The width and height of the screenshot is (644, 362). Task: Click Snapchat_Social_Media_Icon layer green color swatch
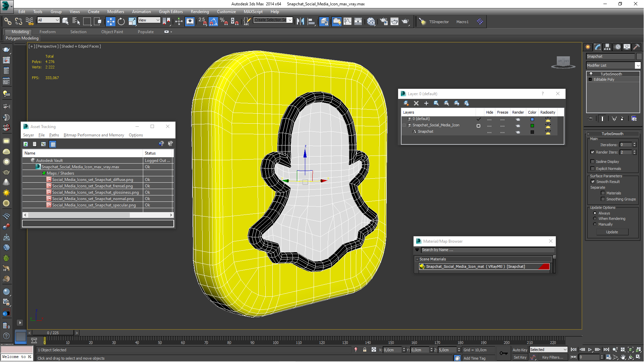point(532,126)
